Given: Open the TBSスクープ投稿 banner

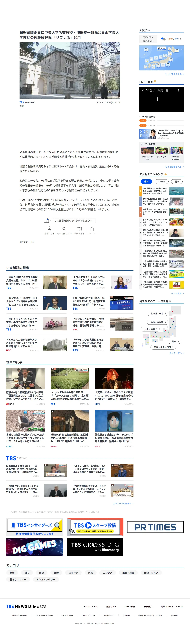Looking at the screenshot, I should click(x=95, y=527).
